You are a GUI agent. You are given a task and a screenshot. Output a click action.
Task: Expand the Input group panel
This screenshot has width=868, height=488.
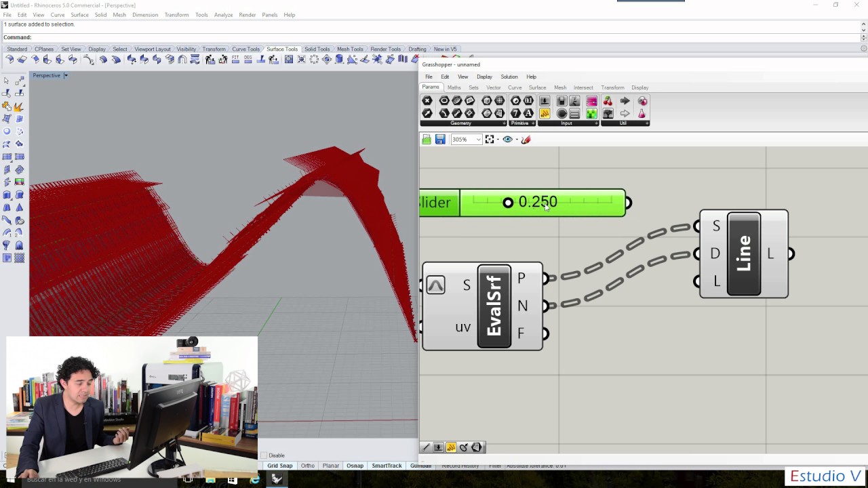(596, 123)
